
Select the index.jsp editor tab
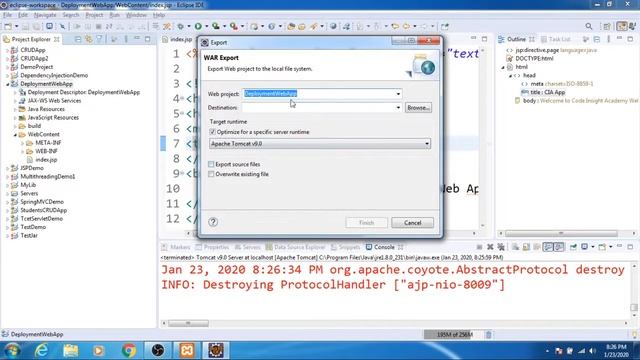click(177, 40)
